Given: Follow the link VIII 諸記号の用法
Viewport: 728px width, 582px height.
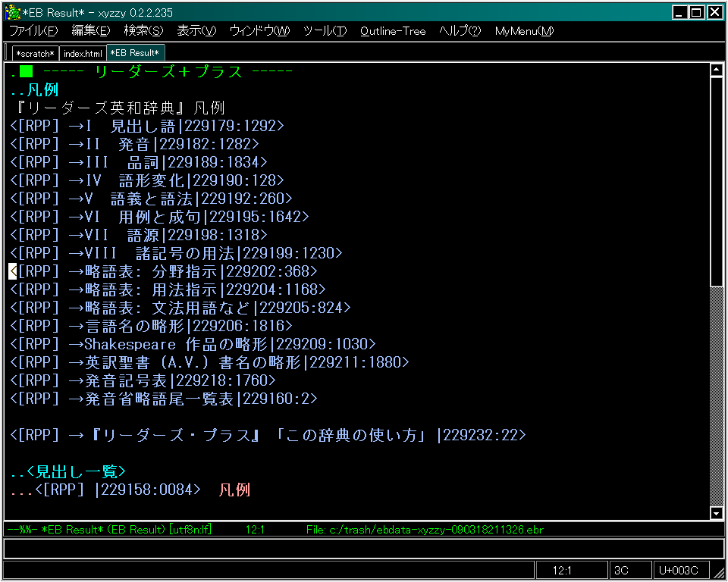Looking at the screenshot, I should click(x=176, y=253).
